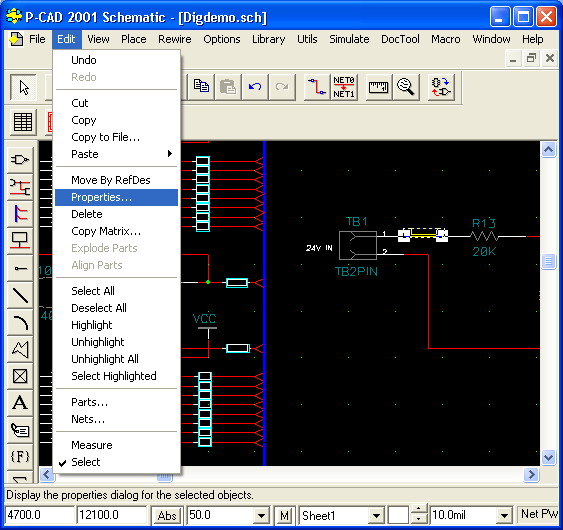Pick the Place Bus tool
Viewport: 563px width, 530px height.
pos(20,214)
